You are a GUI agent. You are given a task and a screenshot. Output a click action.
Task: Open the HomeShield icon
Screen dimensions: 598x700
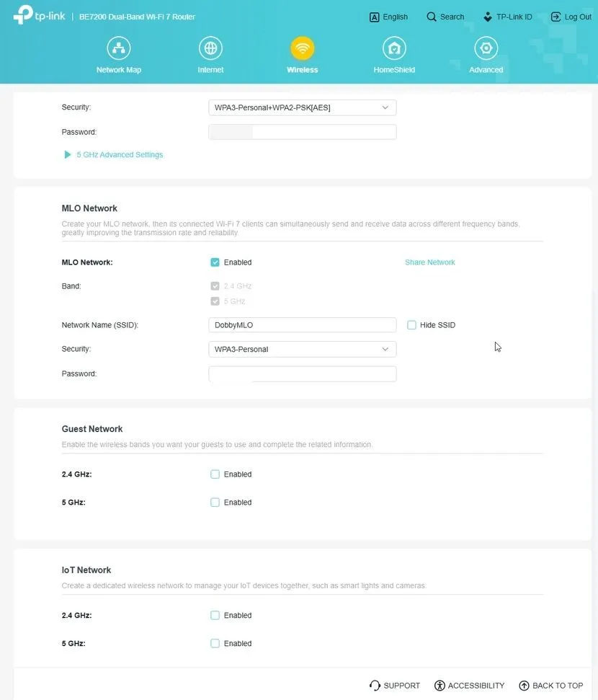tap(394, 48)
